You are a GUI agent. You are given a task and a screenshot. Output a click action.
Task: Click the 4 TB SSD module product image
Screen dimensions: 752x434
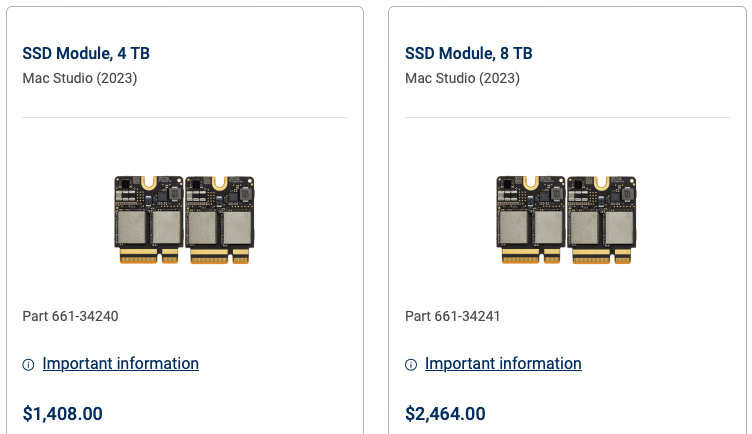coord(184,220)
